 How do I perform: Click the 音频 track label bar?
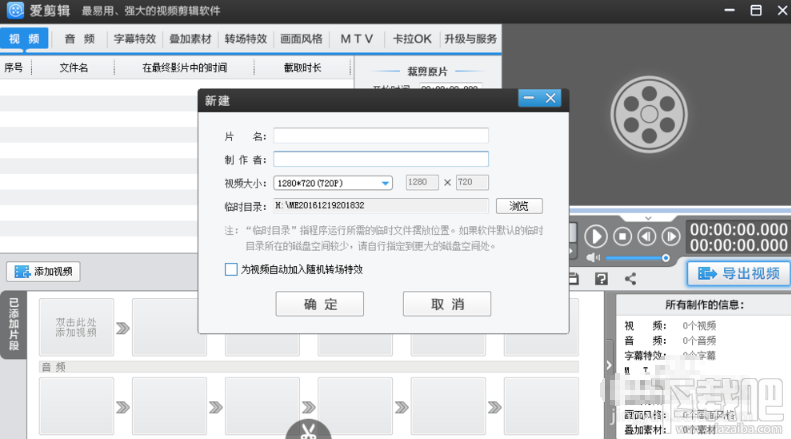(309, 367)
